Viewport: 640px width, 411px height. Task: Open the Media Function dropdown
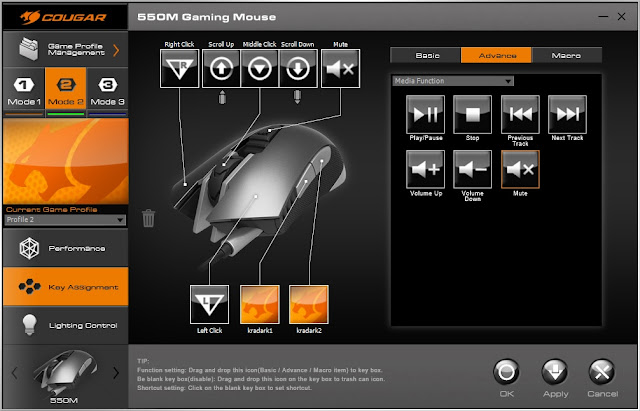(453, 81)
